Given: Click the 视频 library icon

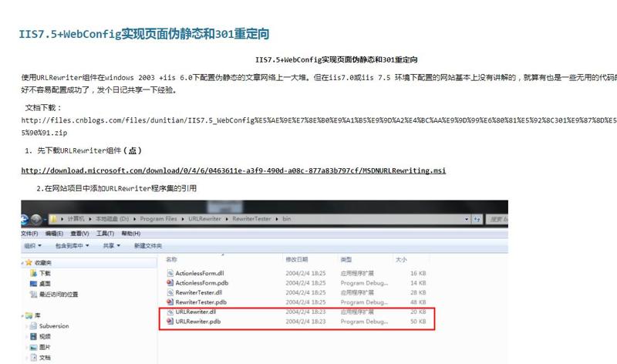Looking at the screenshot, I should 33,336.
